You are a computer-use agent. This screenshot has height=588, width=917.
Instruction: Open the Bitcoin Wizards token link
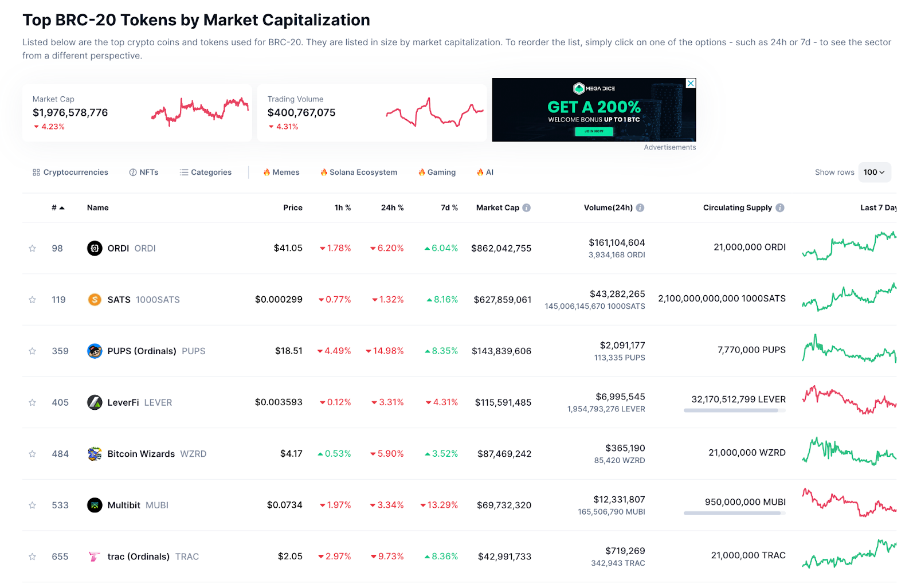pyautogui.click(x=141, y=454)
